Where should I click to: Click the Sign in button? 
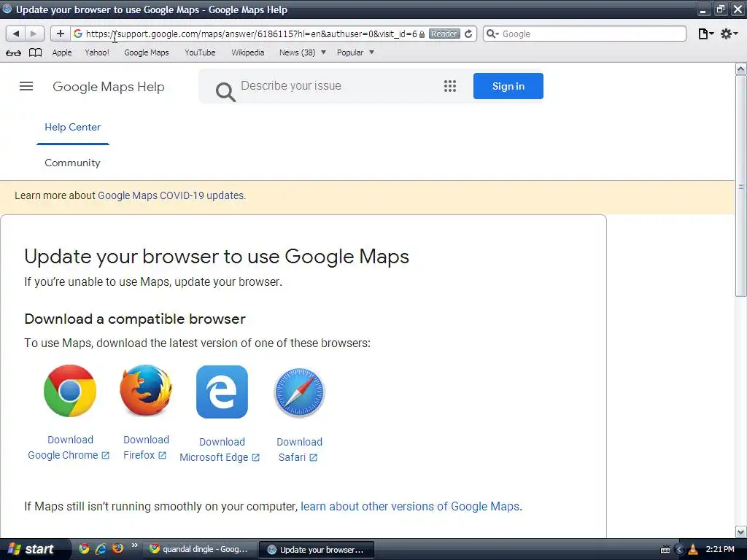tap(508, 86)
